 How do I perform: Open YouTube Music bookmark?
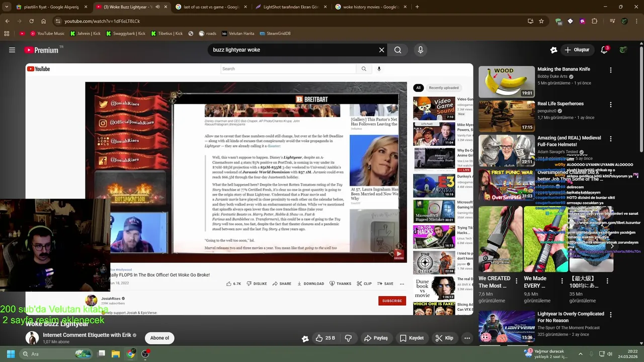click(47, 34)
